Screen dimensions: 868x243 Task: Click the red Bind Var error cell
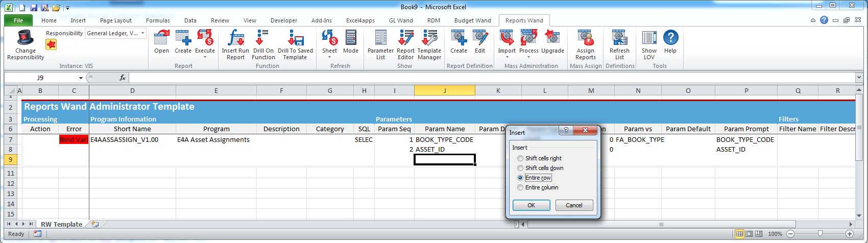74,139
